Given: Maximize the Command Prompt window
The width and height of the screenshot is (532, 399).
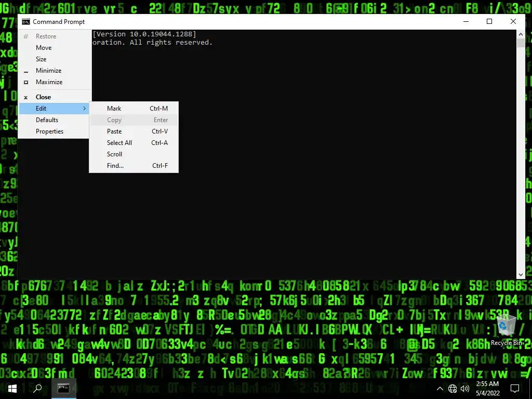Looking at the screenshot, I should (x=489, y=22).
